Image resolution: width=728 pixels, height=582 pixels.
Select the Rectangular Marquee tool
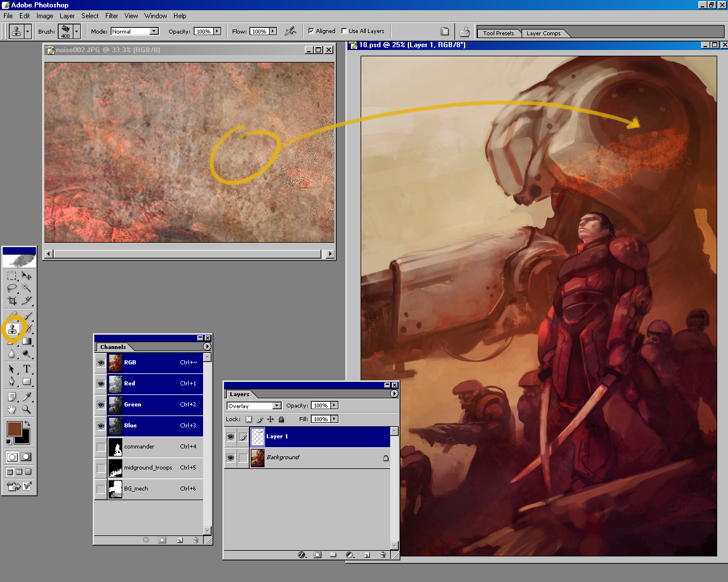click(x=12, y=276)
